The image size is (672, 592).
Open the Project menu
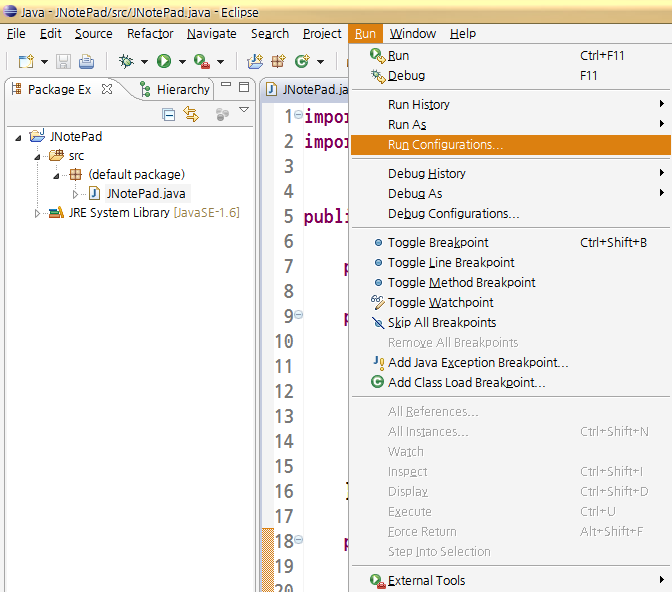[x=322, y=33]
